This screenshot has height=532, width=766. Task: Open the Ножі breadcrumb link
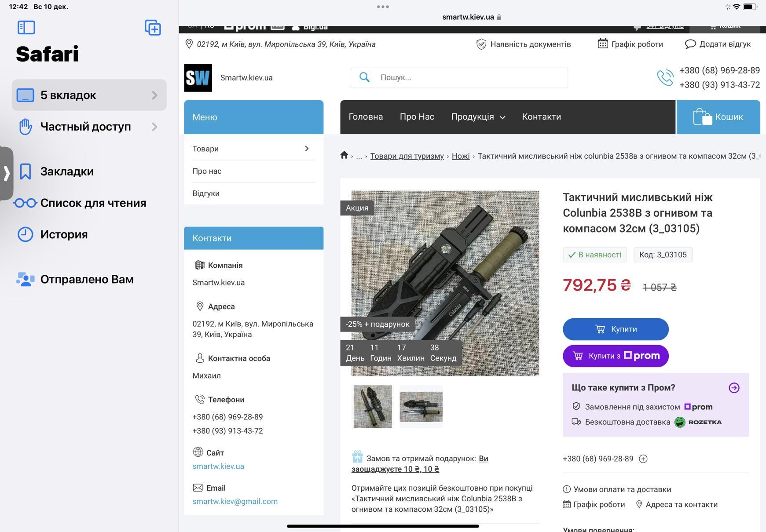click(460, 156)
